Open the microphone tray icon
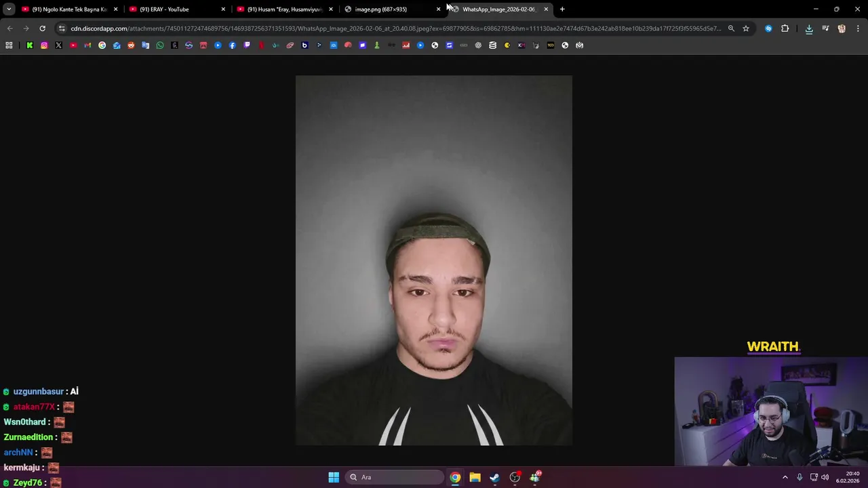 tap(800, 477)
